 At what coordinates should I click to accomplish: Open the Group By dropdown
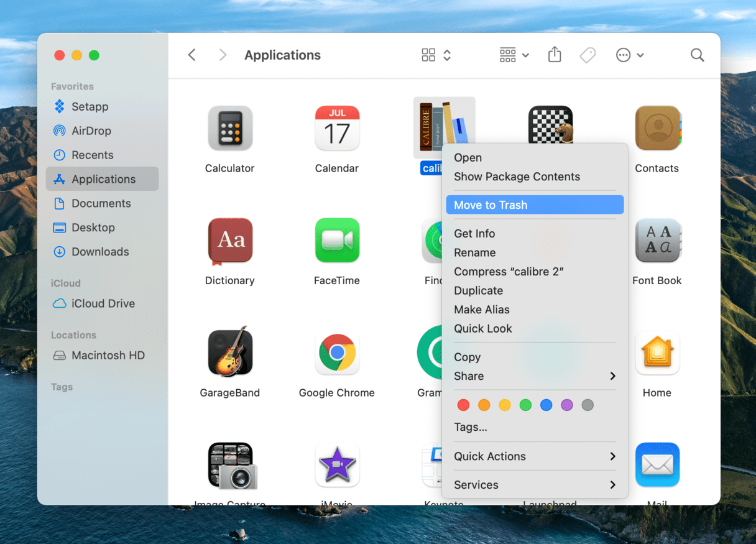point(514,55)
